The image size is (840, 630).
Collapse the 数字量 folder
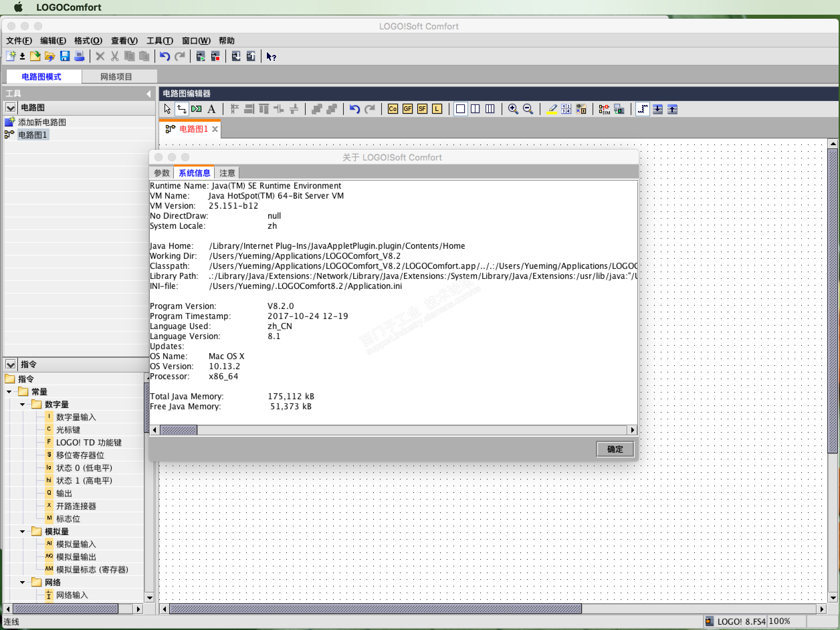(x=22, y=404)
